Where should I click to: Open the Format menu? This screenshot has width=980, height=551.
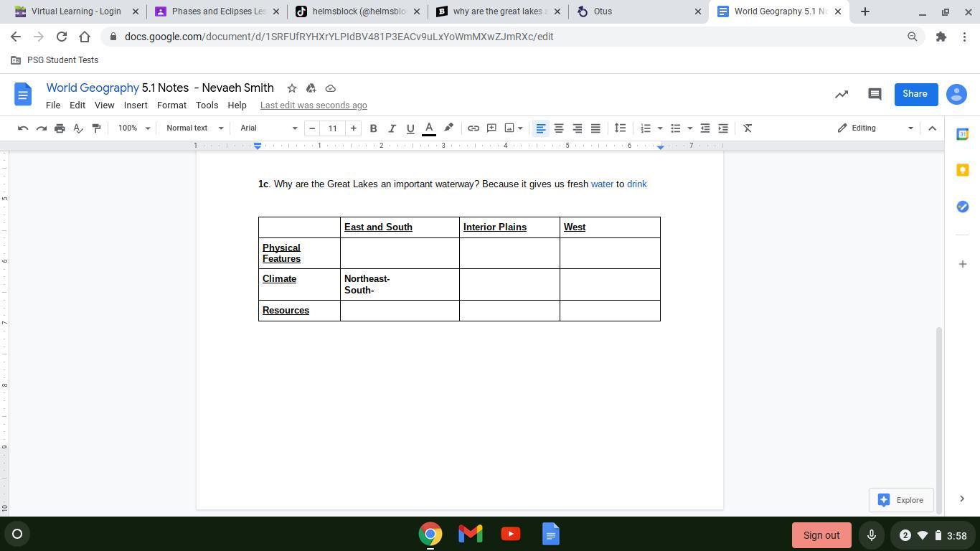[x=171, y=105]
